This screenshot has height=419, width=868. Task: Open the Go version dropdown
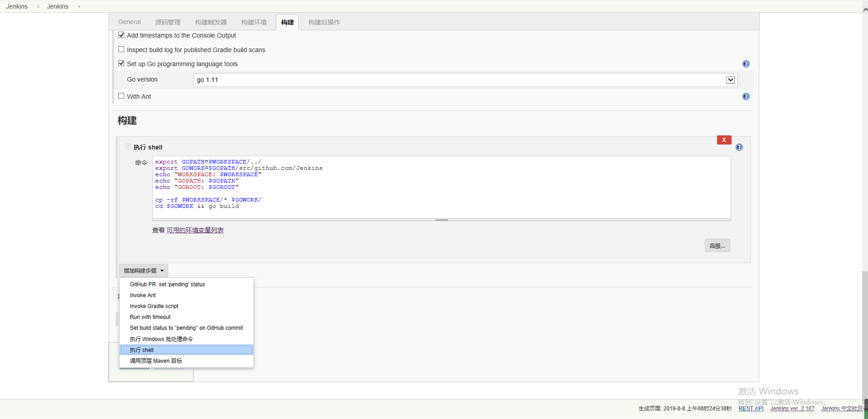point(465,80)
